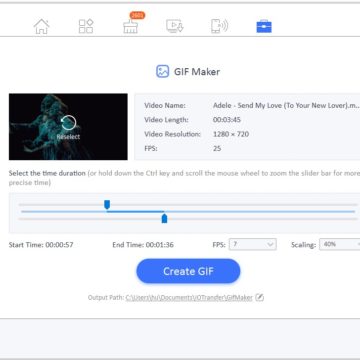This screenshot has height=360, width=360.
Task: Open the phone screen mirror tab icon
Action: pyautogui.click(x=219, y=26)
